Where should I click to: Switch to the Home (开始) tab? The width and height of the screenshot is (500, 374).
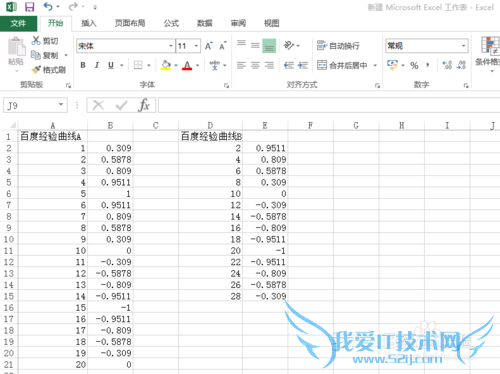pos(55,23)
